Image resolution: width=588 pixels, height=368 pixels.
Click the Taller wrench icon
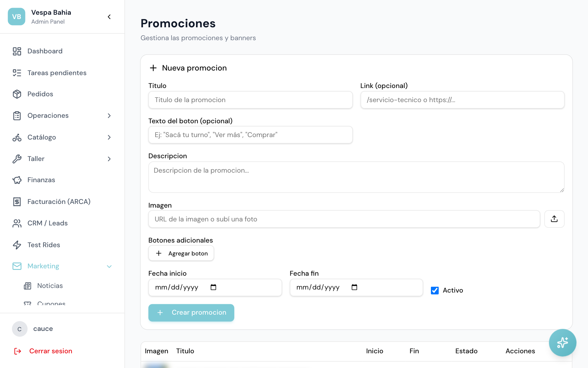[x=17, y=159]
